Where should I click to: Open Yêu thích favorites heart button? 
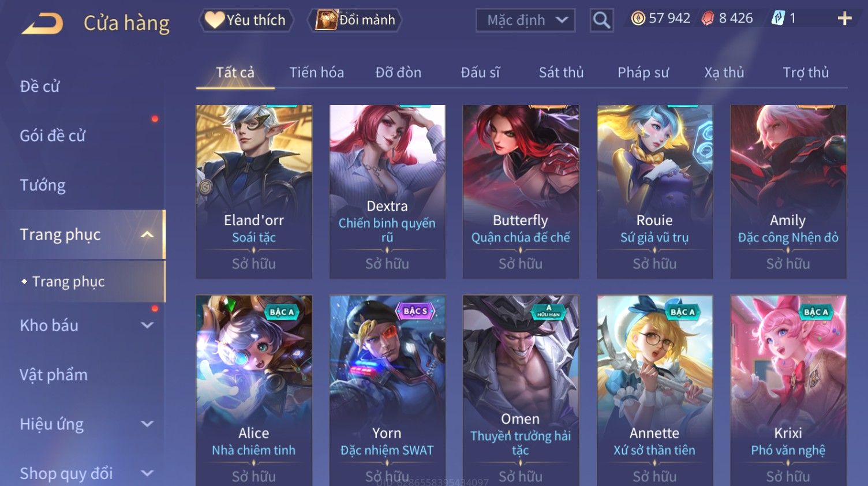pyautogui.click(x=246, y=20)
